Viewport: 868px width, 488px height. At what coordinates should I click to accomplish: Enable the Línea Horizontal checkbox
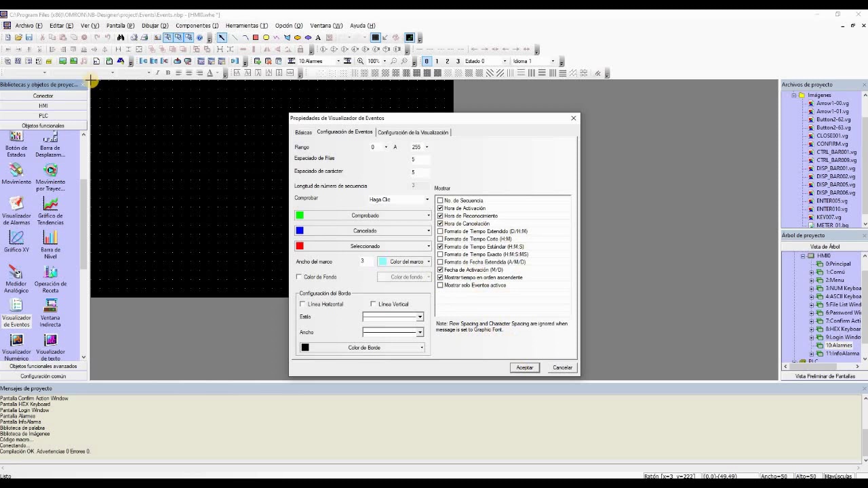(302, 304)
